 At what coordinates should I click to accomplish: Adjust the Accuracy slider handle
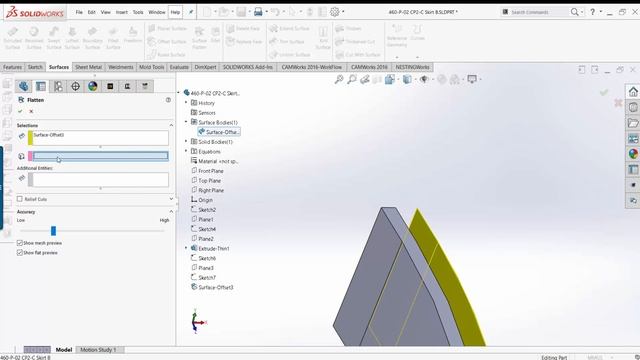coord(53,231)
